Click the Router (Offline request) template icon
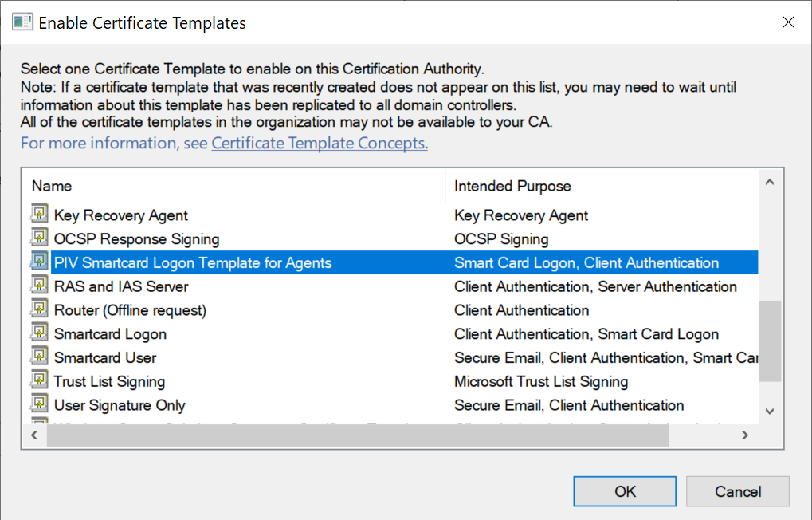This screenshot has height=520, width=812. coord(39,309)
